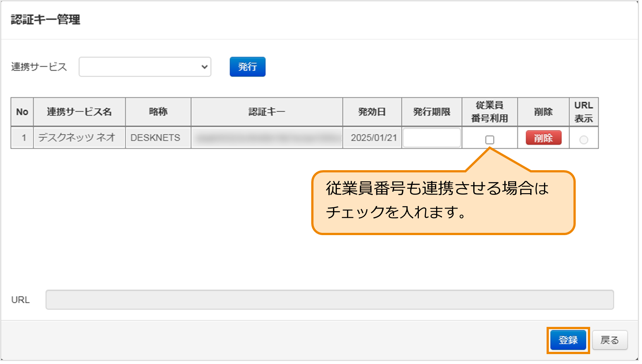Click the red 削除 delete button
The height and width of the screenshot is (364, 642).
pyautogui.click(x=543, y=138)
